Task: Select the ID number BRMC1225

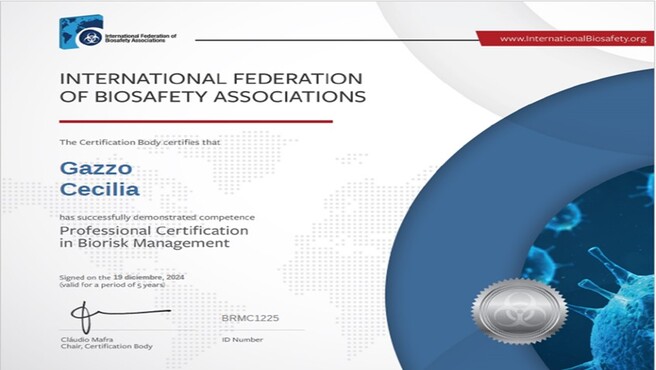Action: tap(250, 318)
